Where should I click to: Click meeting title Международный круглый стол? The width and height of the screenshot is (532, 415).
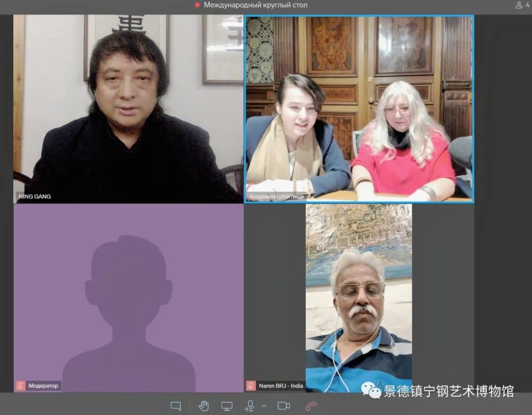[256, 5]
